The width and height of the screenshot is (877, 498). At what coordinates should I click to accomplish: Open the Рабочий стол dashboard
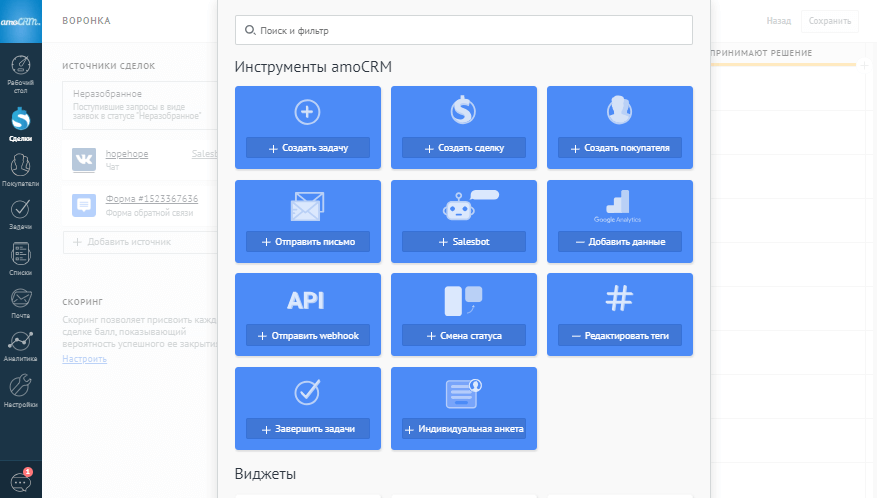coord(21,74)
